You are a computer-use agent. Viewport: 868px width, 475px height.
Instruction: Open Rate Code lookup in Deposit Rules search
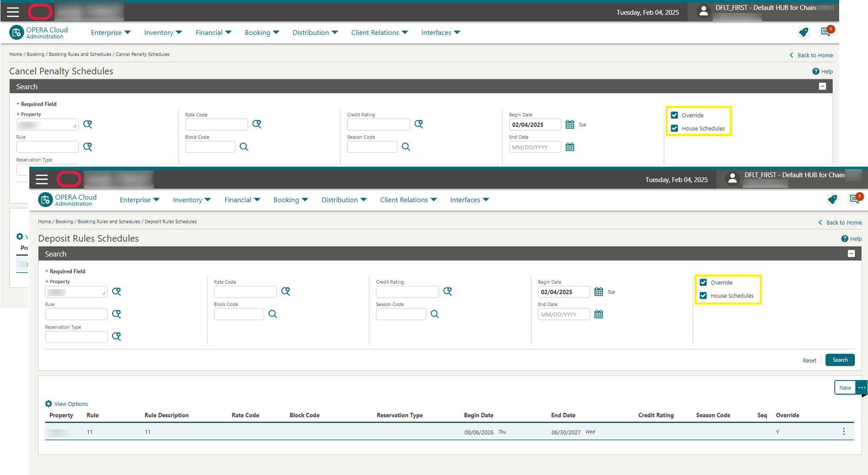pyautogui.click(x=286, y=291)
